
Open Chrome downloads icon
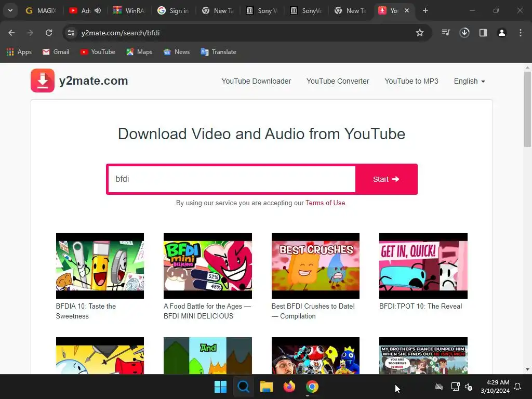coord(464,33)
